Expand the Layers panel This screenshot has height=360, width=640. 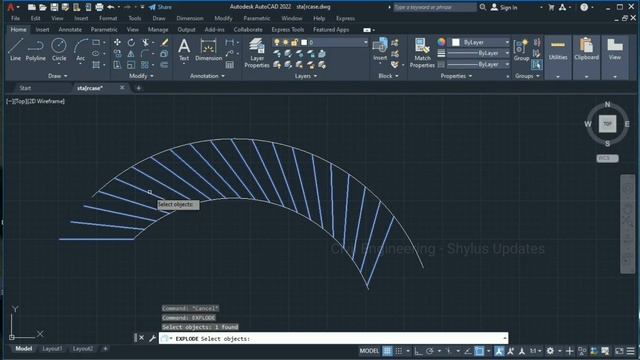306,76
